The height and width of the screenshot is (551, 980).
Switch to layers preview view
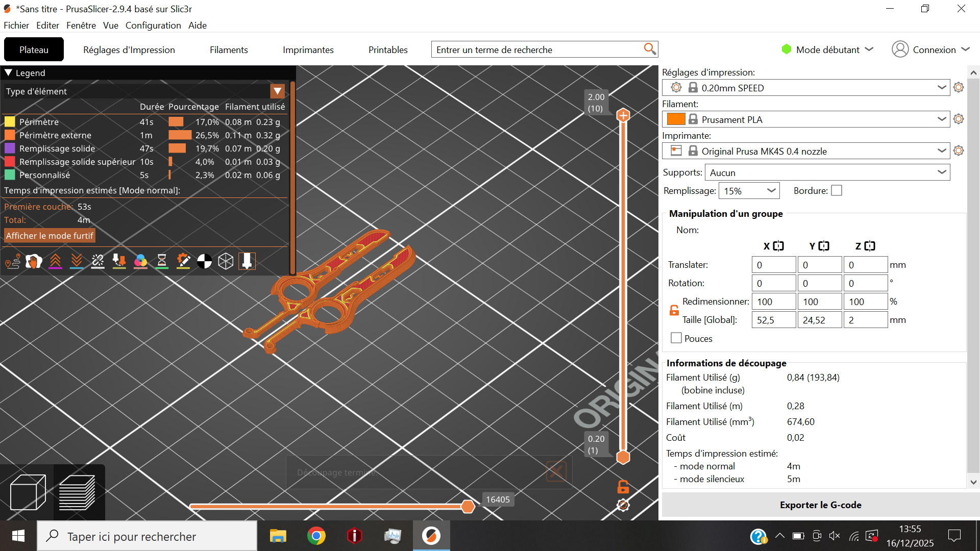click(78, 492)
